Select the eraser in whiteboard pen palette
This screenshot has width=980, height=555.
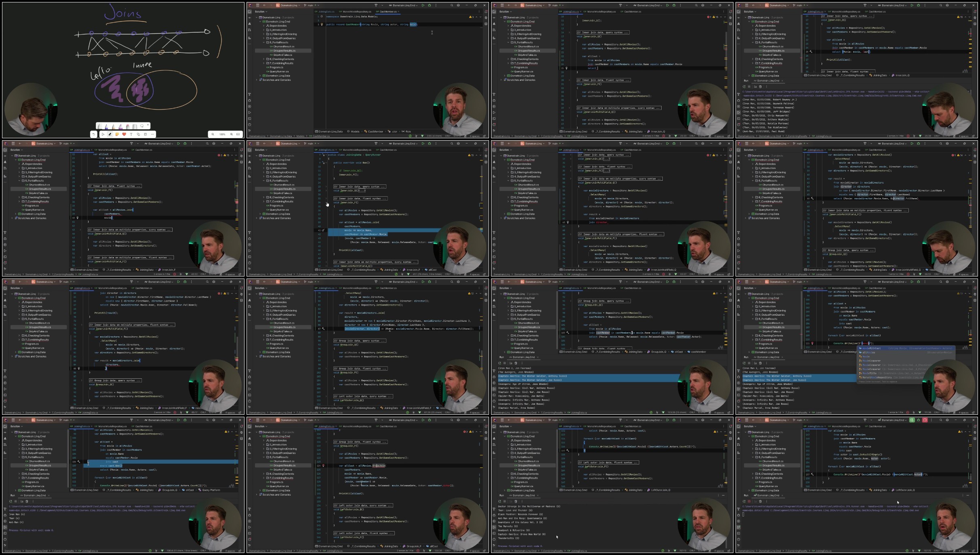(128, 127)
